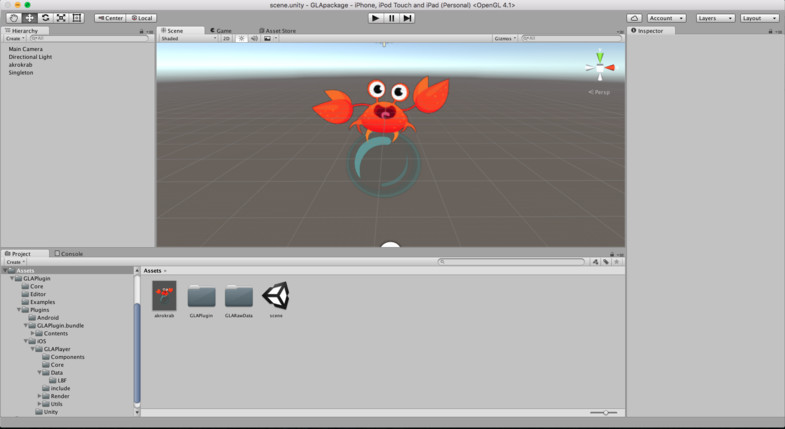785x429 pixels.
Task: Toggle scene lighting sun icon
Action: point(241,39)
